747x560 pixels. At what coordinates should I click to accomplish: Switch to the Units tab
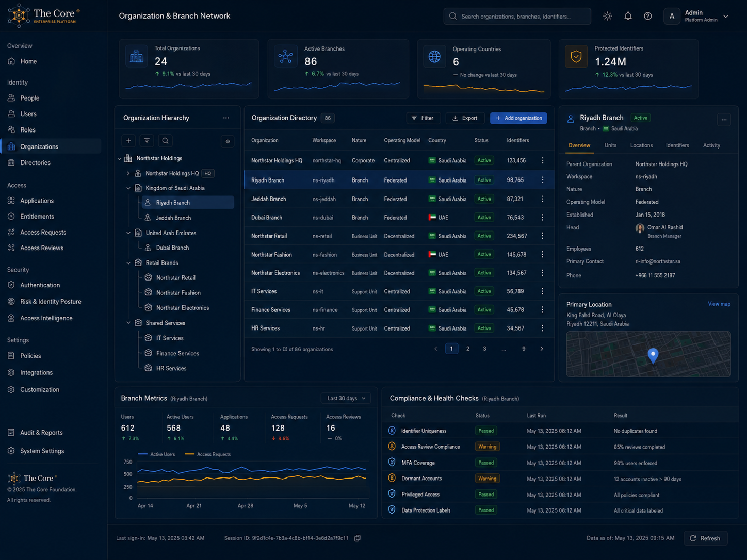coord(610,145)
